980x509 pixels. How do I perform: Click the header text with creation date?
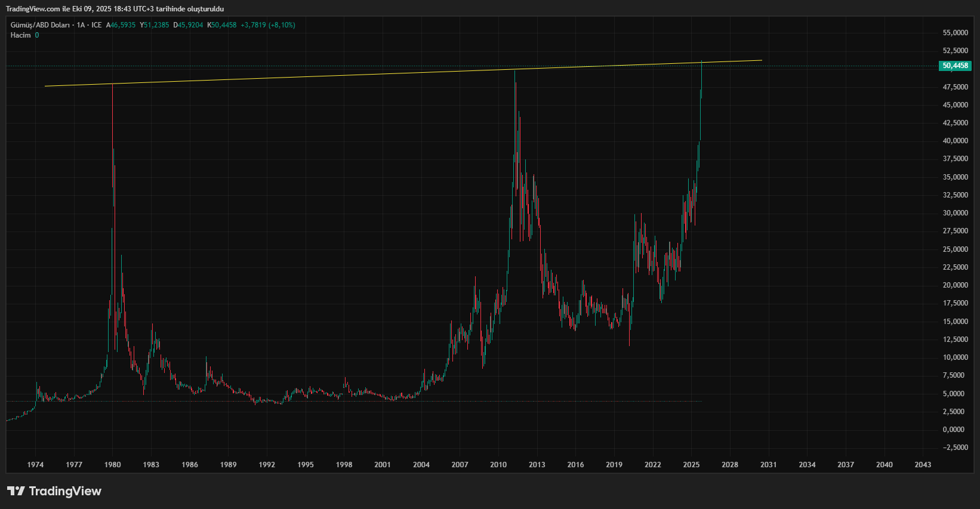pos(115,9)
